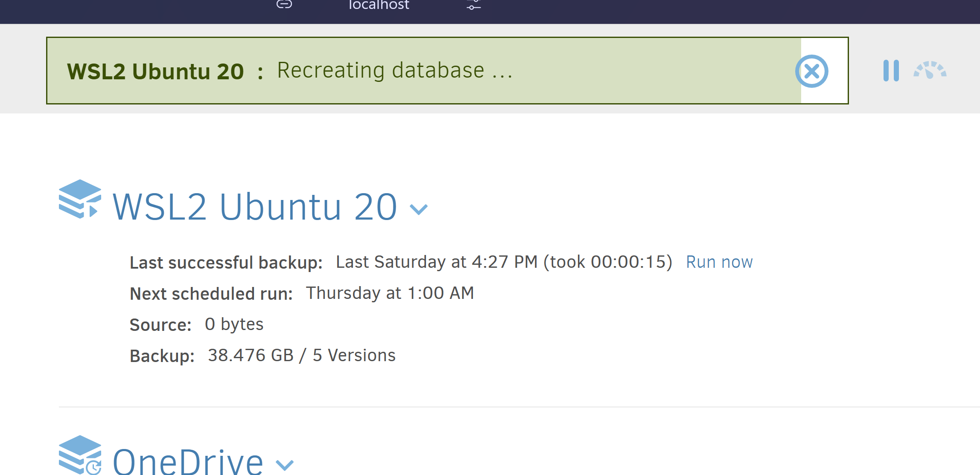
Task: Click the localhost address label
Action: 379,5
